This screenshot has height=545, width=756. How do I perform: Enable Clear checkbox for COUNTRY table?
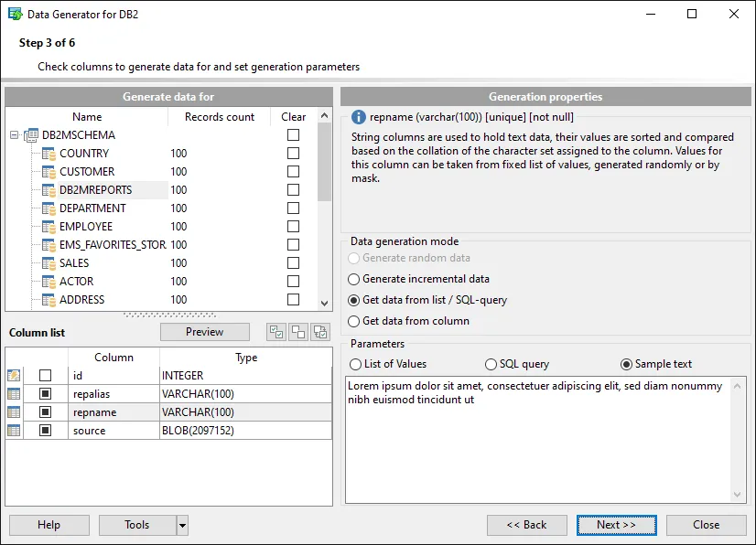[293, 154]
